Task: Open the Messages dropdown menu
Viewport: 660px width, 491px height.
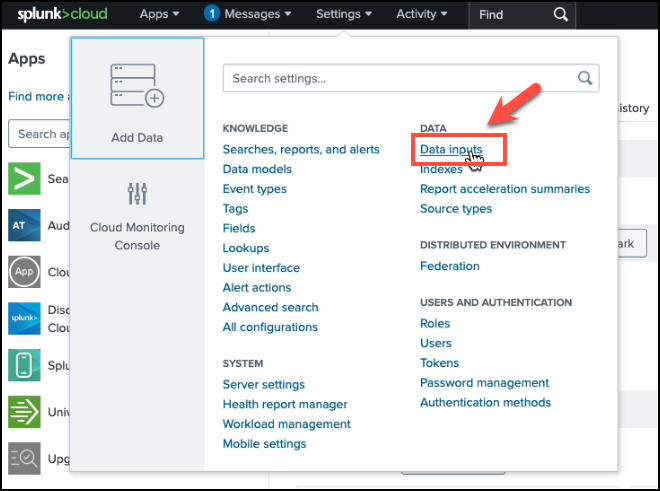Action: tap(248, 14)
